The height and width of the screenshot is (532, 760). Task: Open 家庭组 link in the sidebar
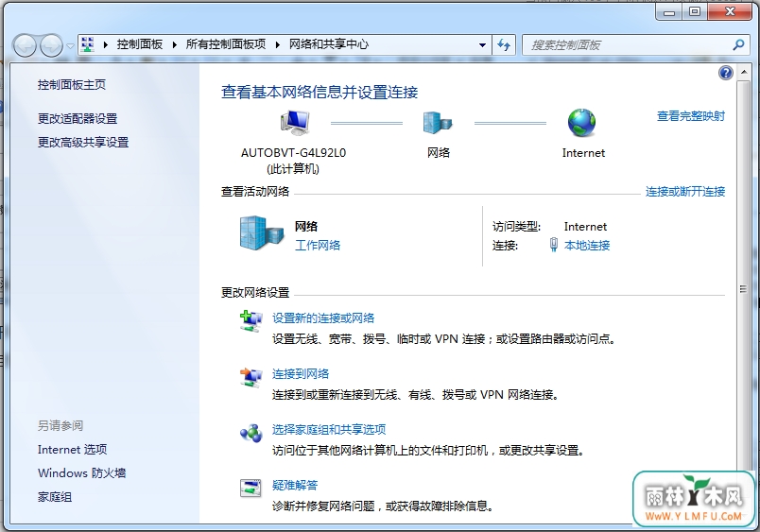pyautogui.click(x=55, y=497)
